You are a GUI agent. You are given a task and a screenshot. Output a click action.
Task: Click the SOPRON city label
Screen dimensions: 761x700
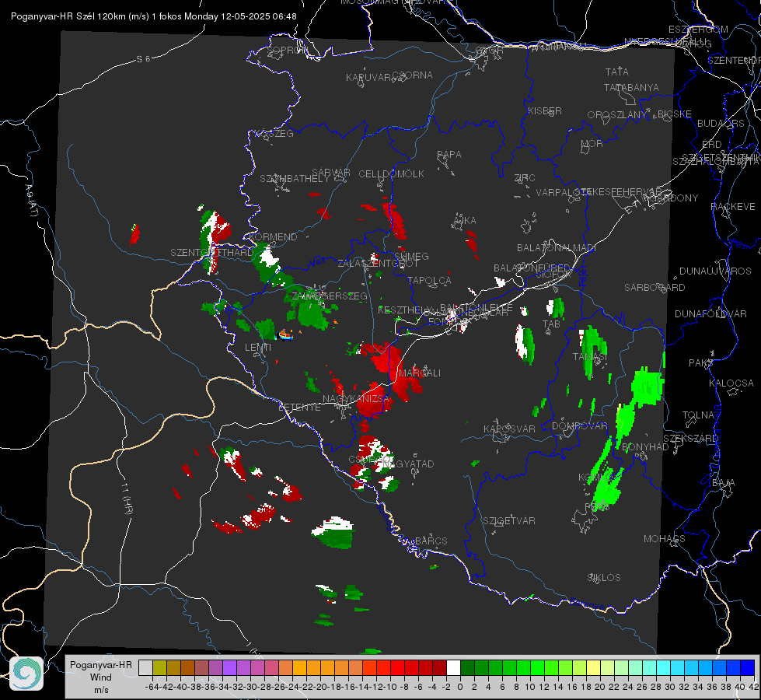(287, 50)
